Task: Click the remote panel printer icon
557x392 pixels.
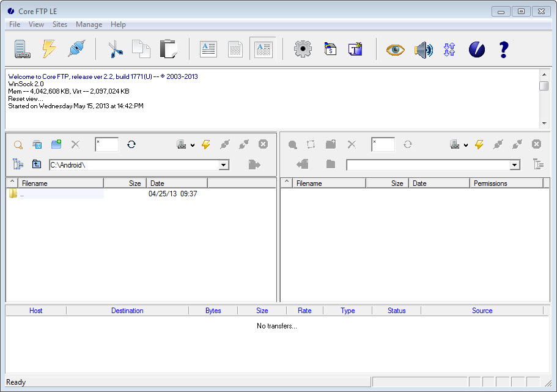Action: tap(455, 144)
